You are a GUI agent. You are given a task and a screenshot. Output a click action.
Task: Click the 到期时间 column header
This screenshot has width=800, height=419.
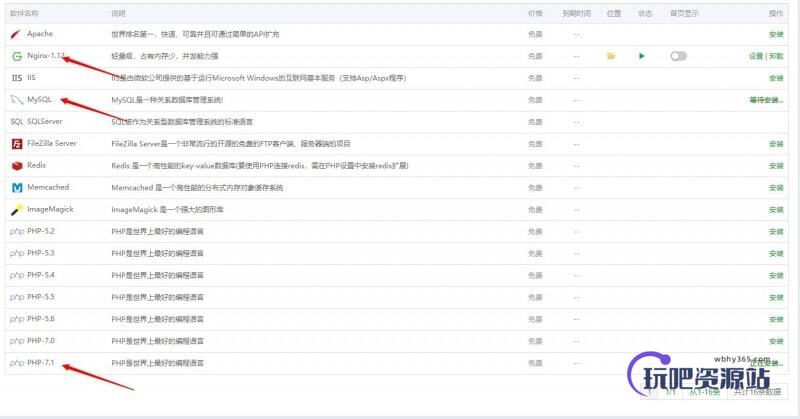(x=577, y=14)
